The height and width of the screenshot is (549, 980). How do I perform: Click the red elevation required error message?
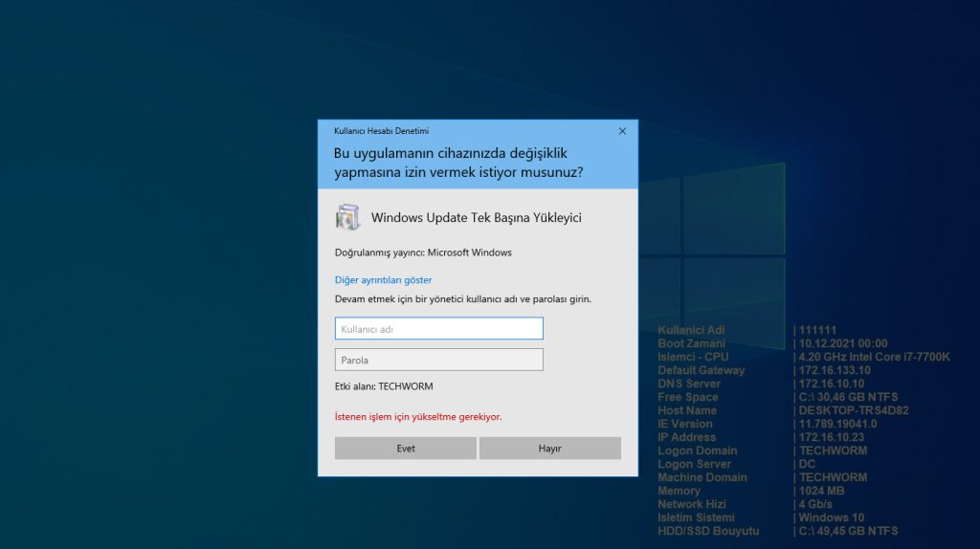click(418, 417)
